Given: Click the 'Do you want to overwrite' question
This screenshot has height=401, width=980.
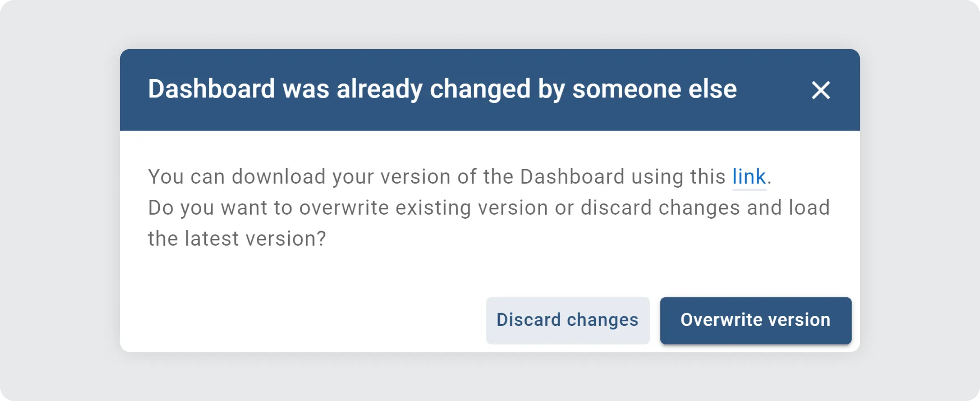Looking at the screenshot, I should (488, 208).
